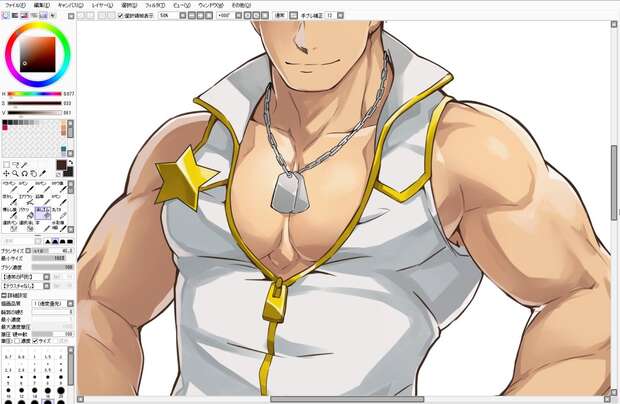Choose the flat brush edge shape
The image size is (620, 404).
coord(70,241)
